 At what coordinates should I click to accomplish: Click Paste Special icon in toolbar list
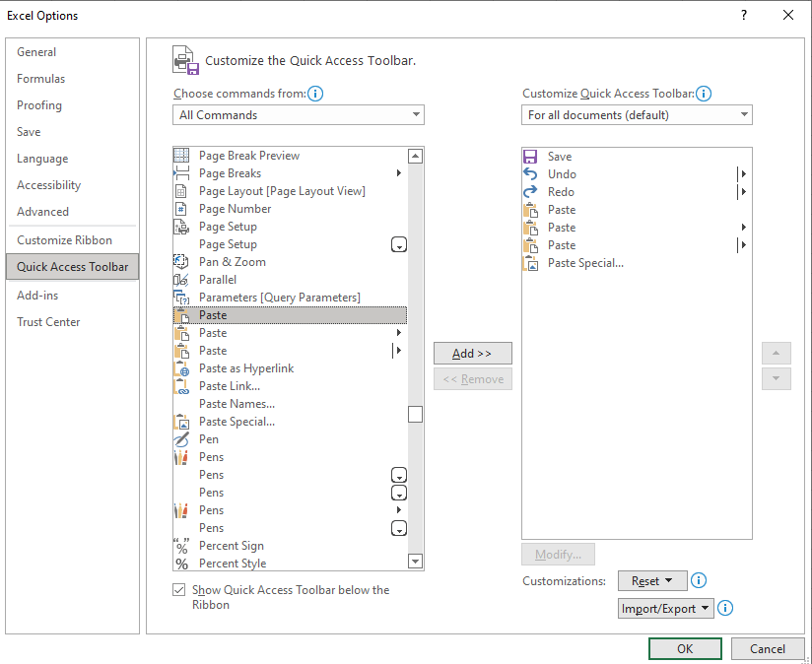pyautogui.click(x=531, y=263)
